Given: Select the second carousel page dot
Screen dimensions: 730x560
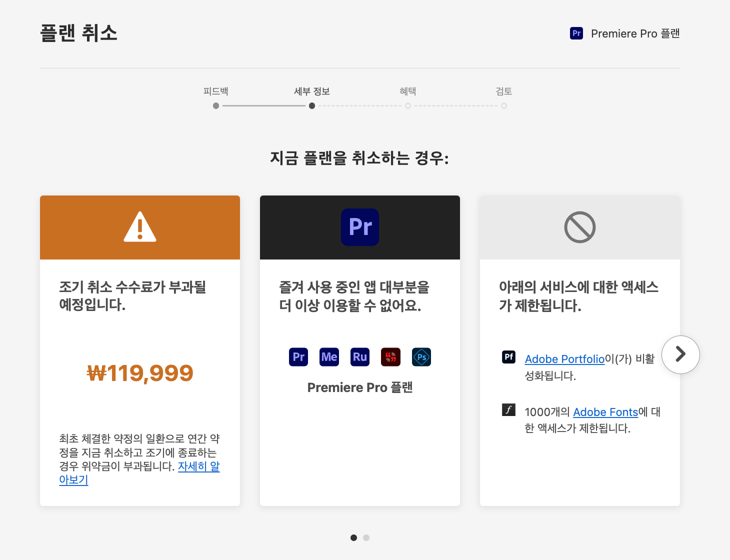Looking at the screenshot, I should coord(366,537).
